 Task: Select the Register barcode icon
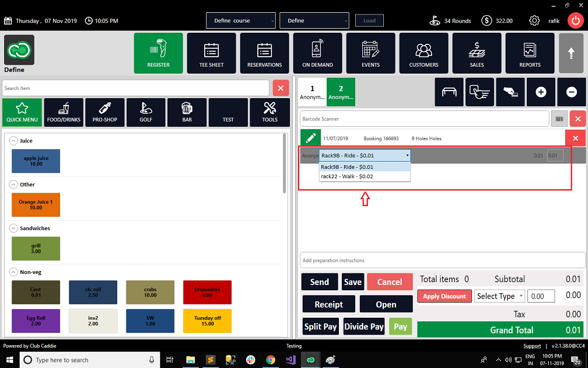point(158,53)
